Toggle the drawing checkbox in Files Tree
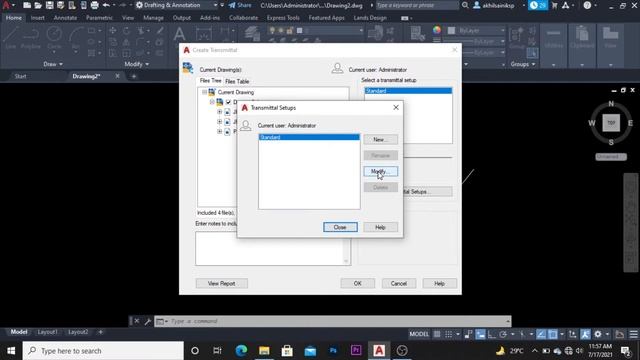The width and height of the screenshot is (640, 360). click(x=228, y=102)
